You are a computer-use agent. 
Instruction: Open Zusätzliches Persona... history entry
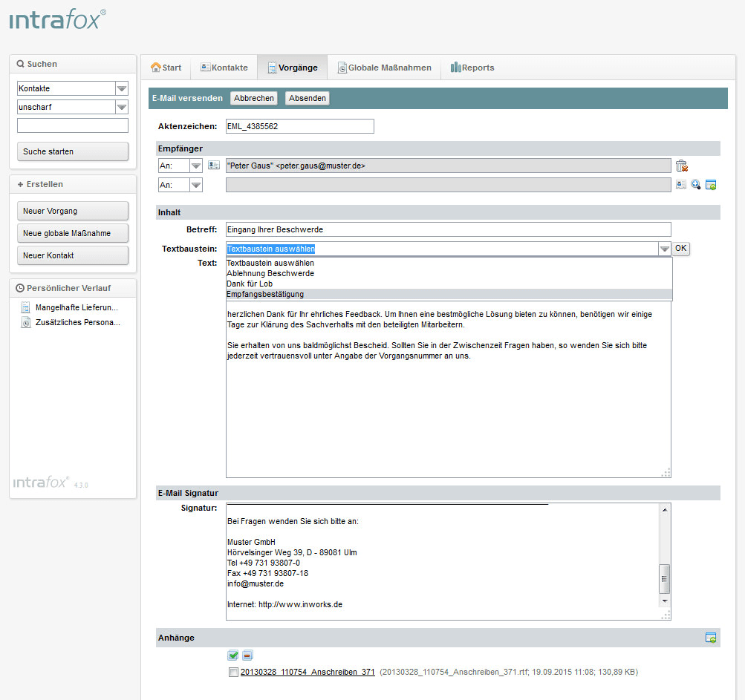(x=78, y=322)
